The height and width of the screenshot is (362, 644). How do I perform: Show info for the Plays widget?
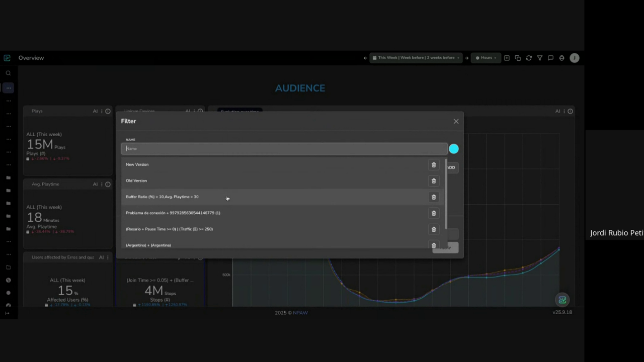pyautogui.click(x=108, y=111)
